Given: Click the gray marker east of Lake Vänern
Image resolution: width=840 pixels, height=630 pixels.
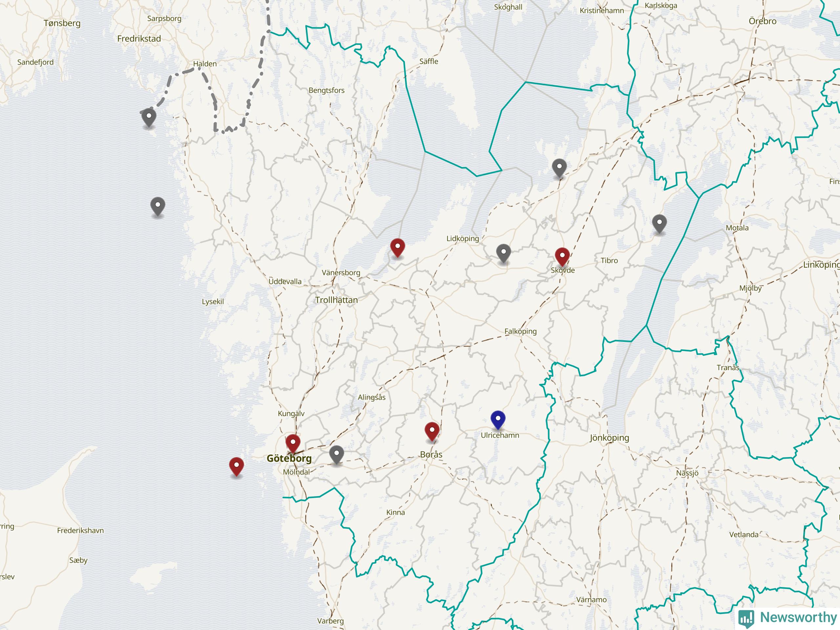Looking at the screenshot, I should (559, 168).
